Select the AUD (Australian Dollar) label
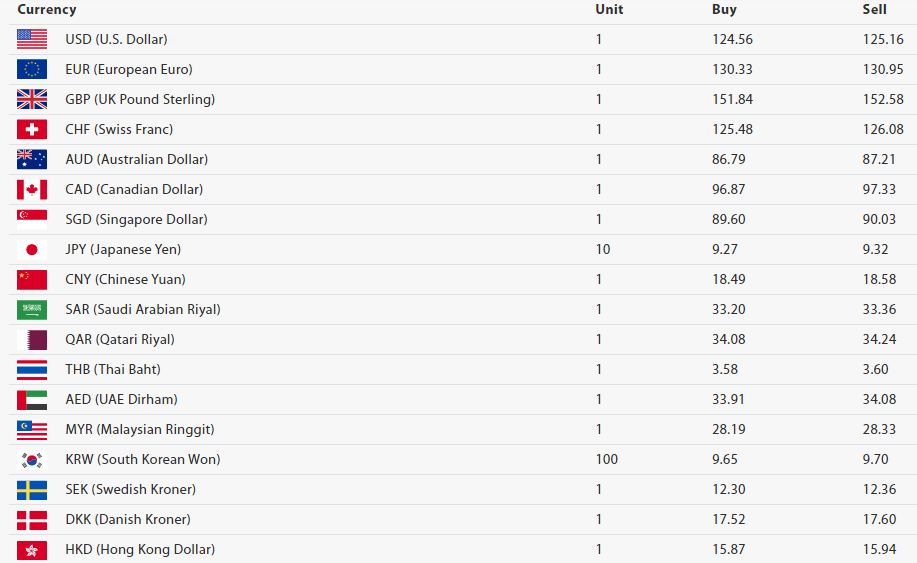Screen dimensions: 917x563 [x=136, y=159]
